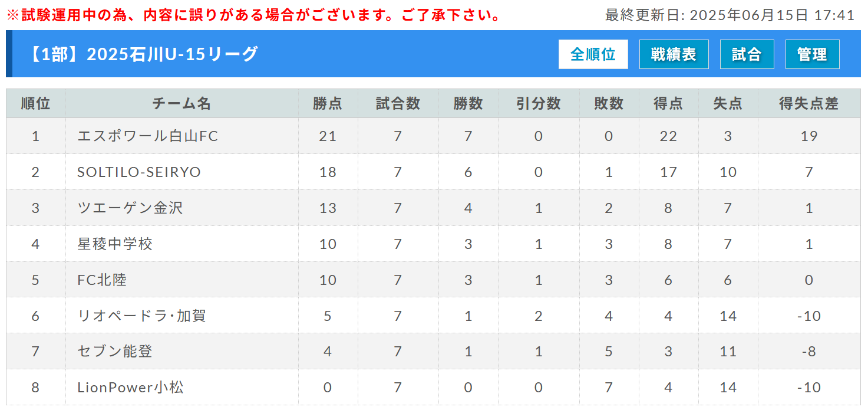Open the 試合 matches tab
The image size is (868, 410).
(x=747, y=54)
